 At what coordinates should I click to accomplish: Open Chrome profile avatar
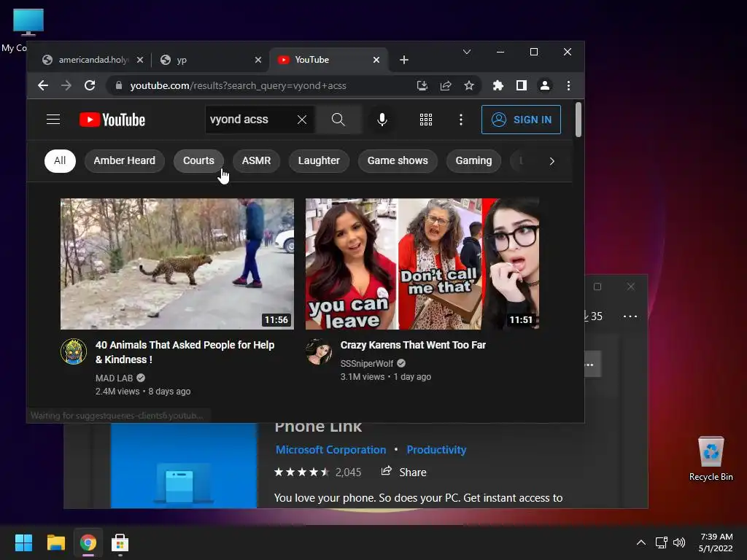(544, 86)
